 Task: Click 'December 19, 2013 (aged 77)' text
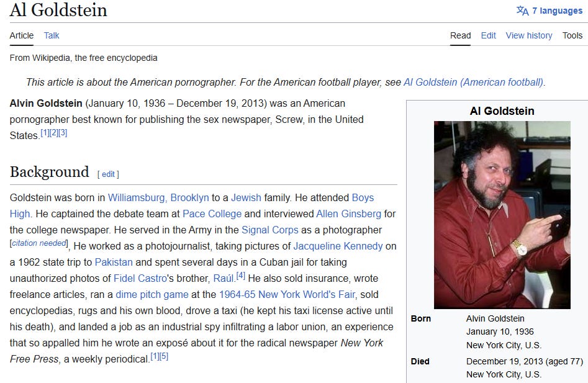click(x=525, y=361)
